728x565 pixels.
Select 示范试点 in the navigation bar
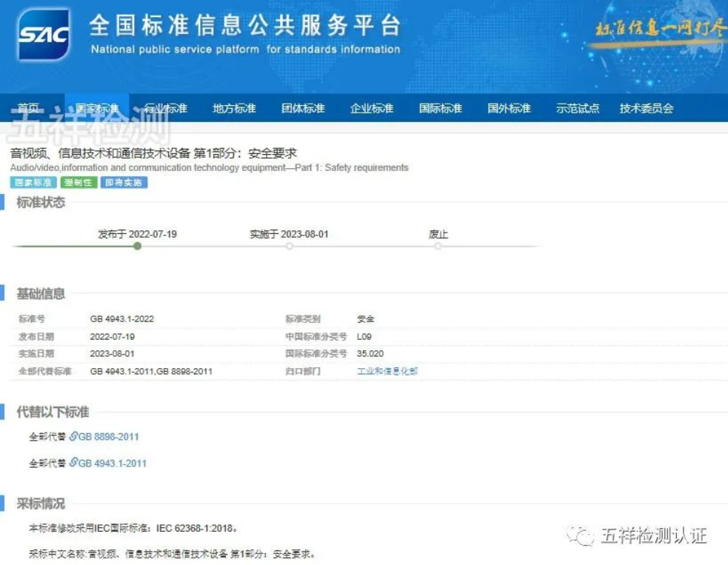tap(578, 108)
